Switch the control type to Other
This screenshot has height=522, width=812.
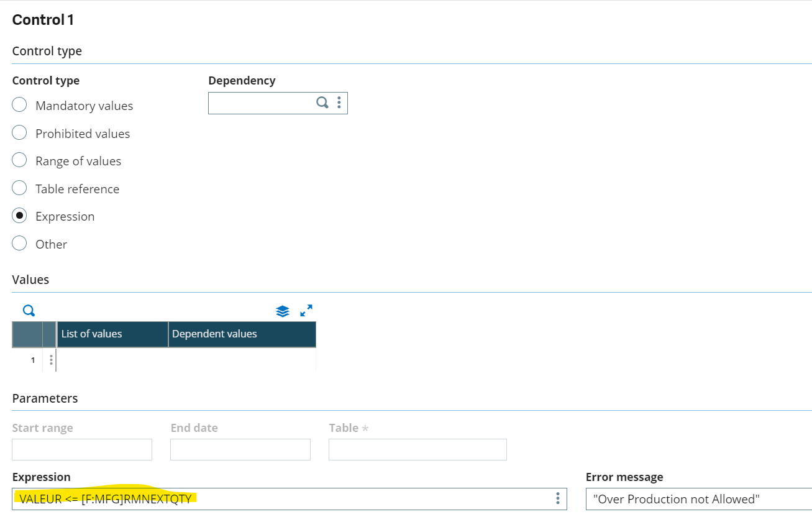(x=19, y=243)
